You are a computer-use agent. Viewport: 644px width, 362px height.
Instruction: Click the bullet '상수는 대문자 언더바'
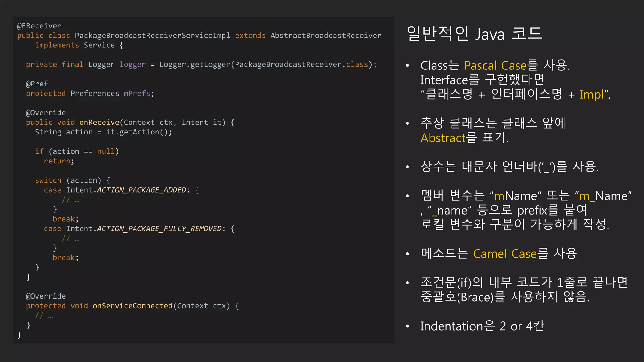510,166
